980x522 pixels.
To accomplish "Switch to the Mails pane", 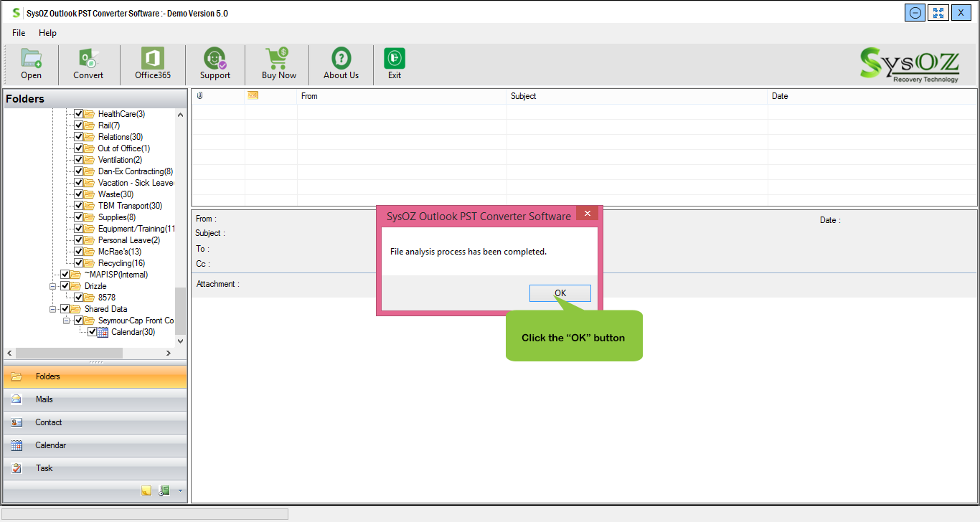I will point(95,399).
